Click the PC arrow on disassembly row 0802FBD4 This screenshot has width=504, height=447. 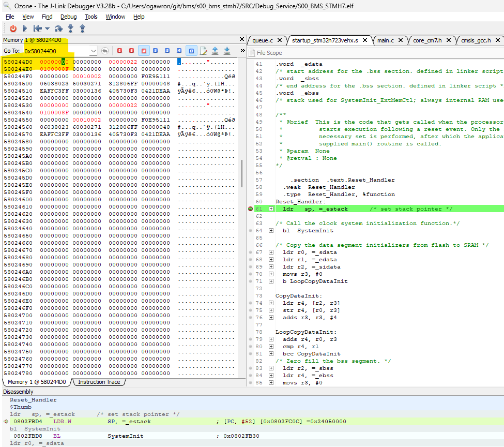click(x=6, y=422)
